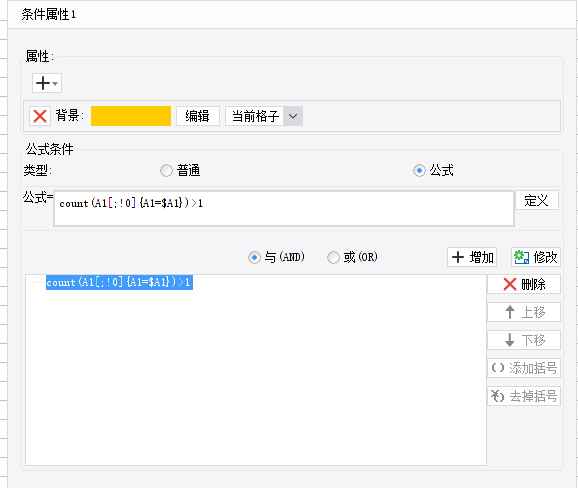Viewport: 578px width, 488px height.
Task: Expand the small arrow beside plus
Action: [55, 84]
